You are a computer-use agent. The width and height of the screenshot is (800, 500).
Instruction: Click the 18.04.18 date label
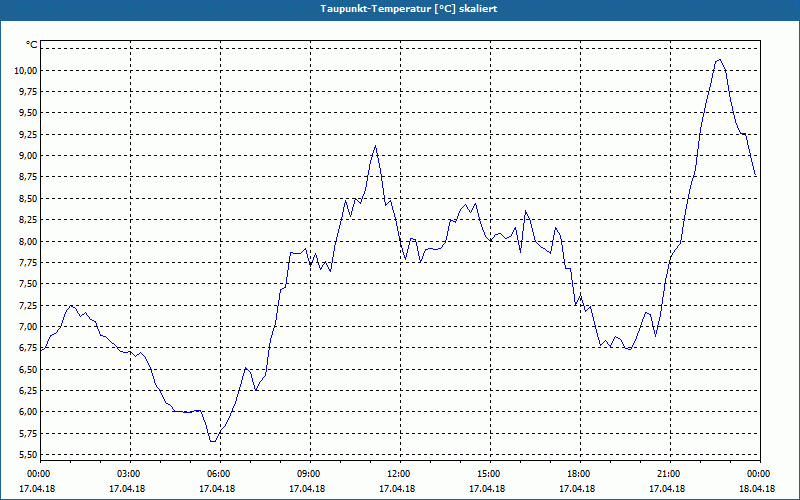[757, 489]
